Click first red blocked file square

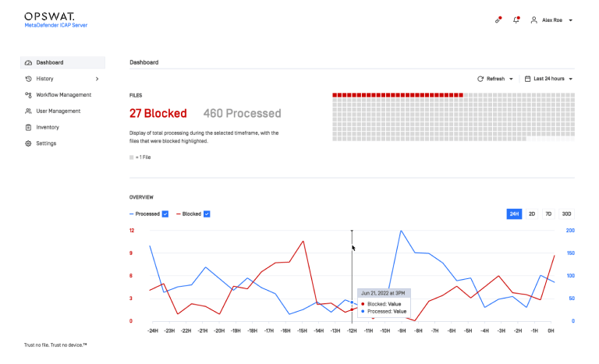coord(335,95)
